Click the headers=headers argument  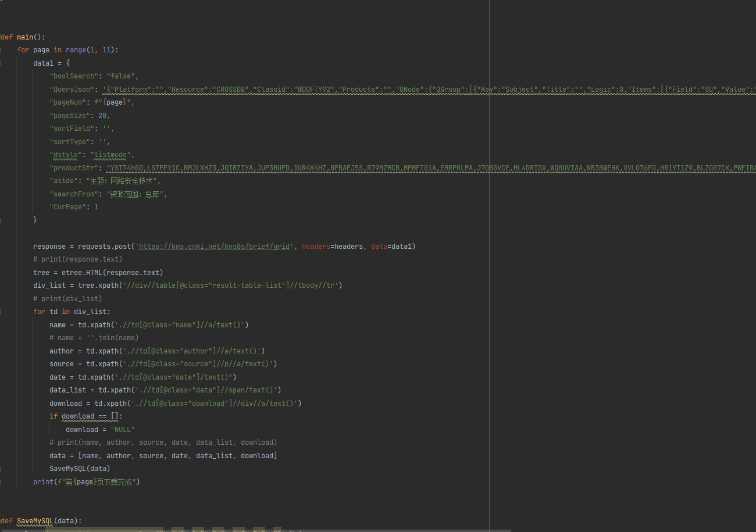[333, 247]
